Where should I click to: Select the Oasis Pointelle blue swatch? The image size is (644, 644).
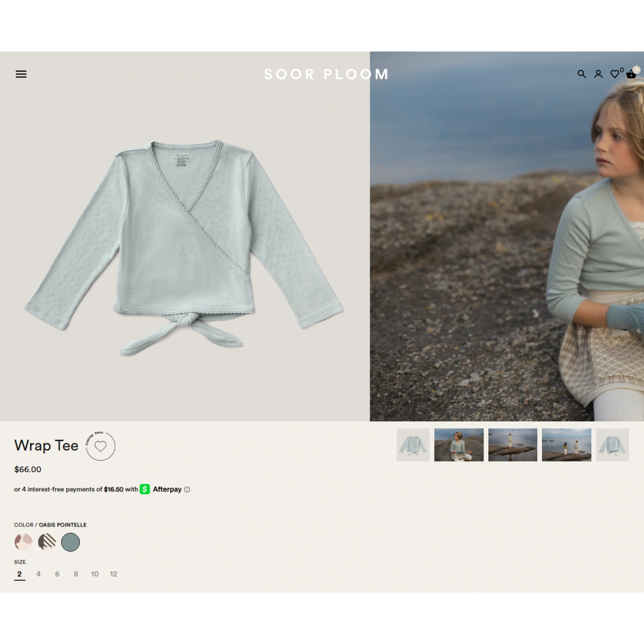[70, 542]
